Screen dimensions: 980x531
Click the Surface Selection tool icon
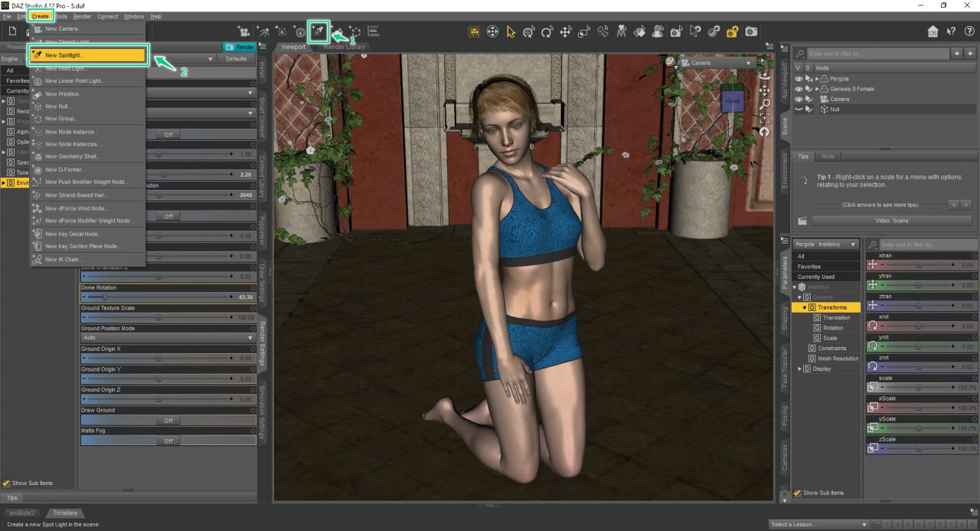click(x=641, y=31)
